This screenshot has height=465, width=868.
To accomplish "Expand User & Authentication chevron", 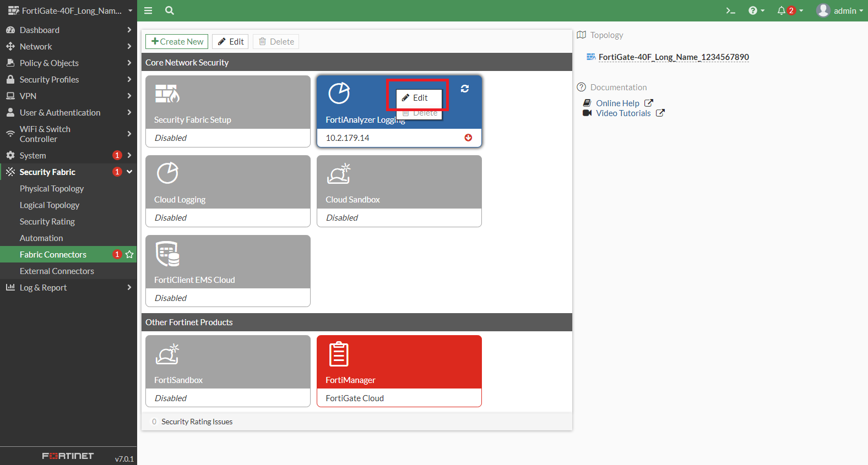I will [129, 112].
